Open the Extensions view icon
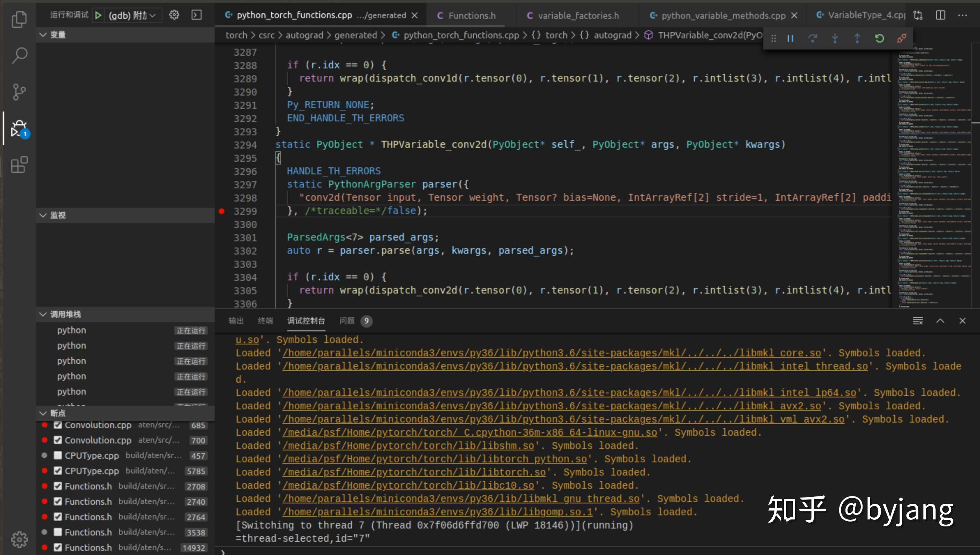The image size is (980, 555). click(x=19, y=165)
